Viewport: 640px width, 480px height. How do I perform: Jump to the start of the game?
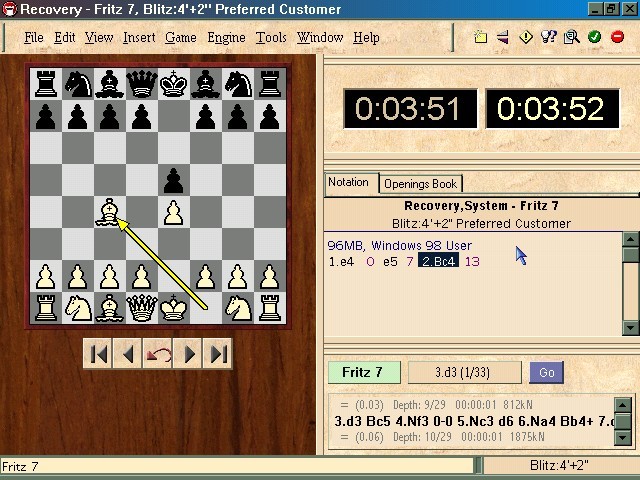(98, 354)
